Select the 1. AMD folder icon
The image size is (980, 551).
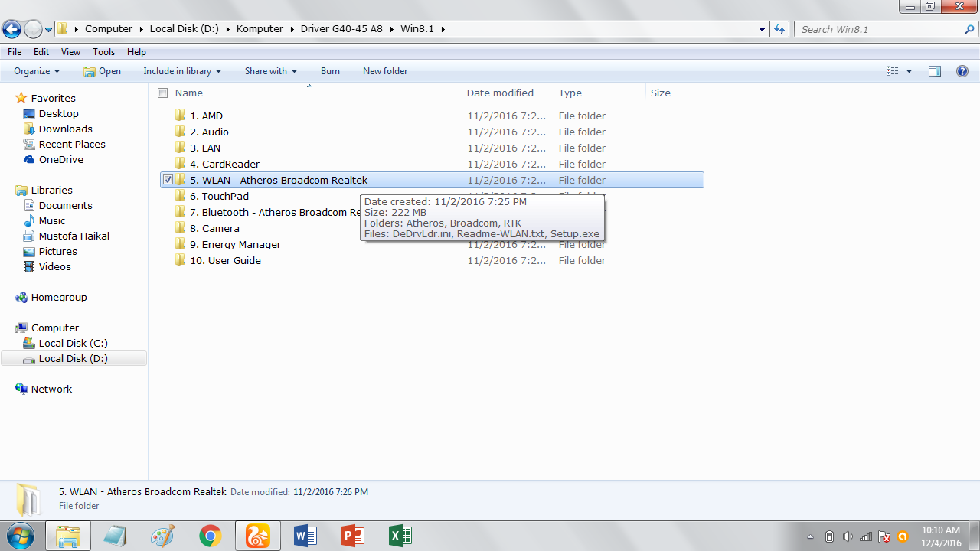181,116
